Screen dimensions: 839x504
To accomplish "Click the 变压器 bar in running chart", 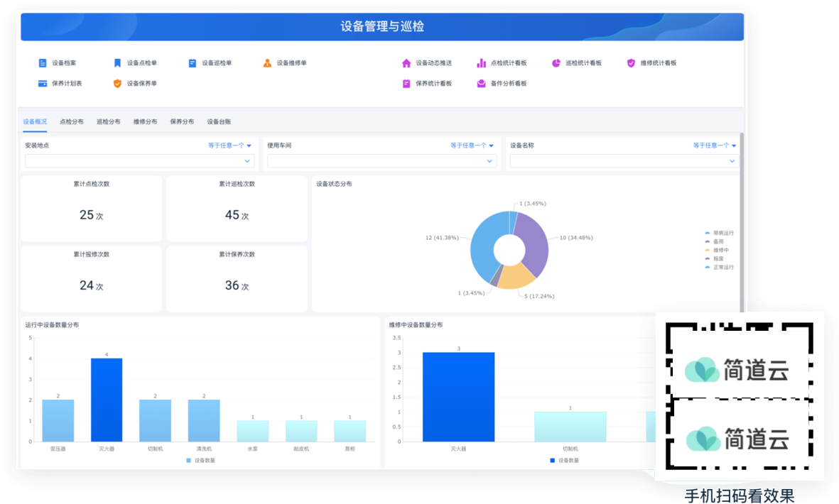I will 58,421.
